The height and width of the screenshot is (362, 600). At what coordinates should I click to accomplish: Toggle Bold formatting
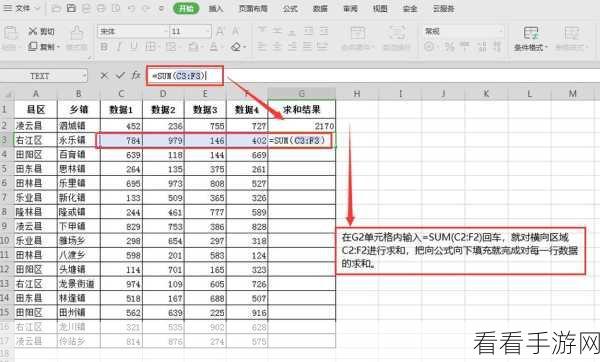pyautogui.click(x=104, y=47)
